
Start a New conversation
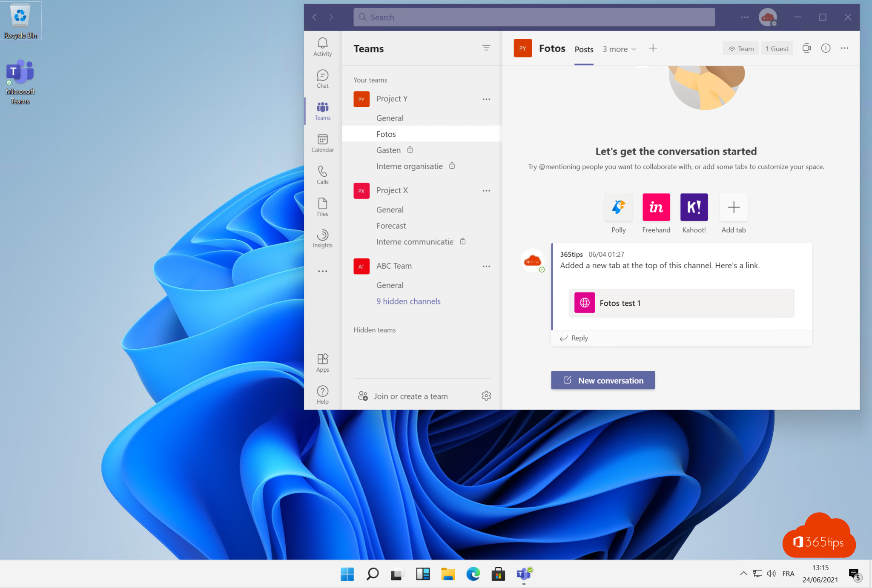(602, 380)
